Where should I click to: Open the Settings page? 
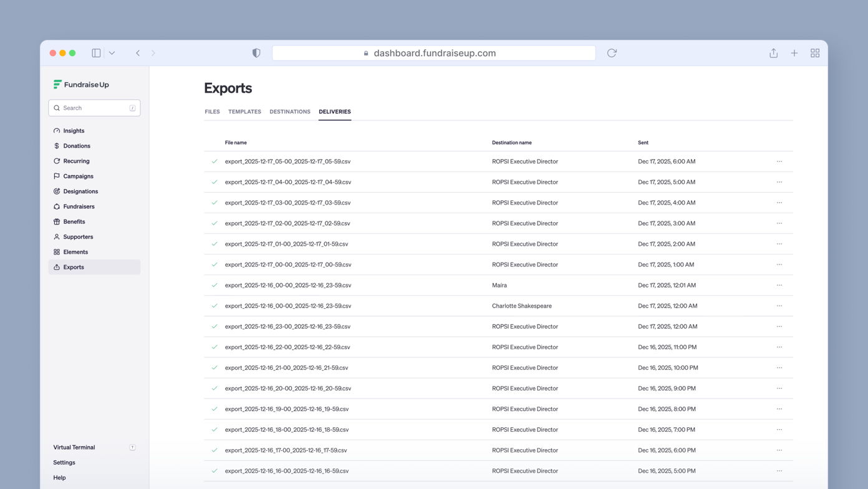(64, 462)
